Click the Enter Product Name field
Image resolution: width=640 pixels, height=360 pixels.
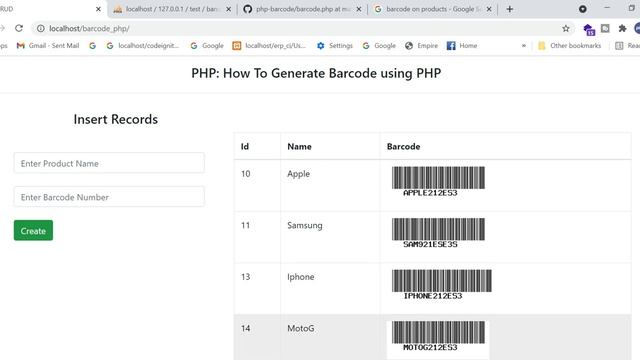(x=109, y=163)
